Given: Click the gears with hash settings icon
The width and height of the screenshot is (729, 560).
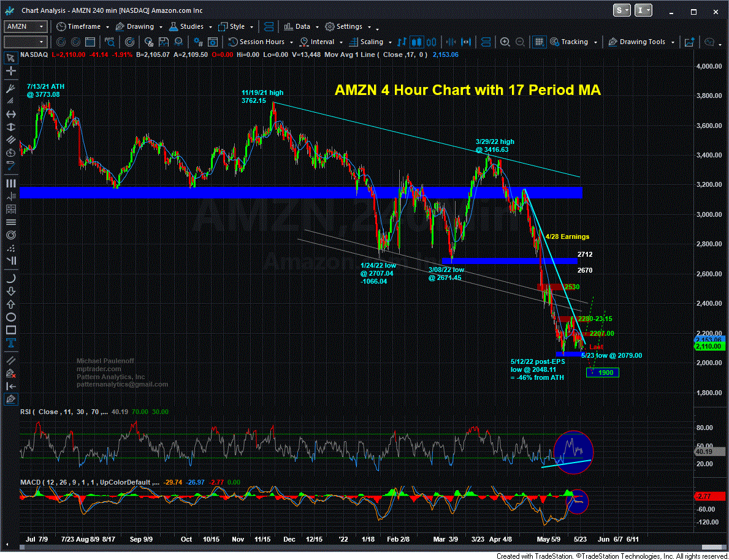Looking at the screenshot, I should 198,42.
